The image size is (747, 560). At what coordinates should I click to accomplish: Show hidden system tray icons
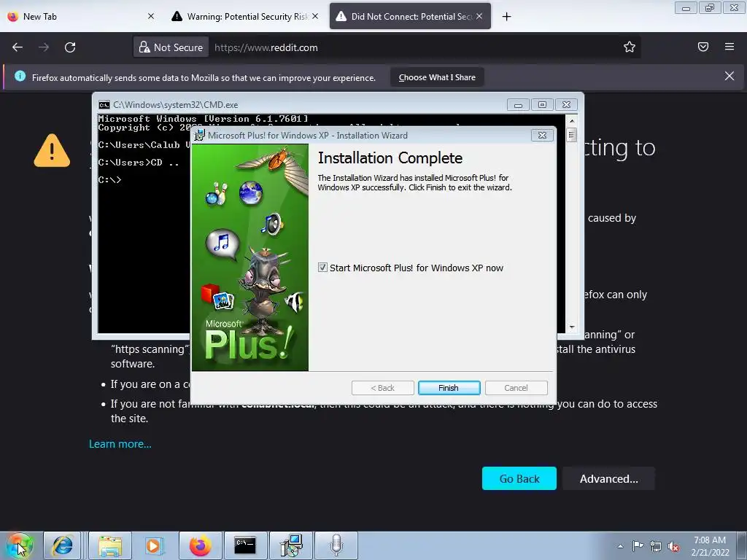pos(620,546)
